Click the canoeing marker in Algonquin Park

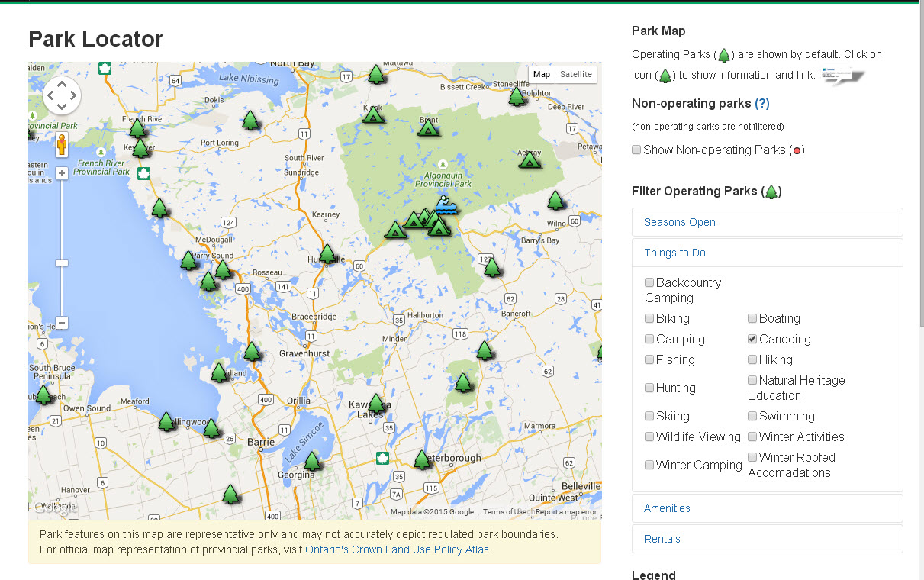click(447, 205)
